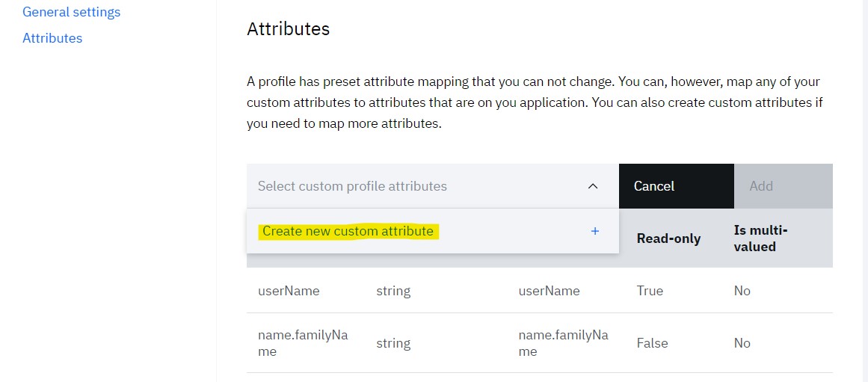Collapse the dropdown using the chevron arrow
The image size is (868, 382).
point(593,186)
